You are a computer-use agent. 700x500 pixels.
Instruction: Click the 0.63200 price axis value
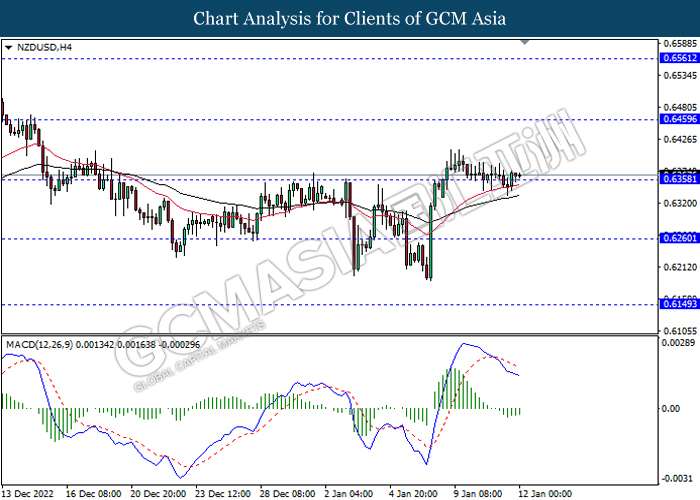(680, 203)
